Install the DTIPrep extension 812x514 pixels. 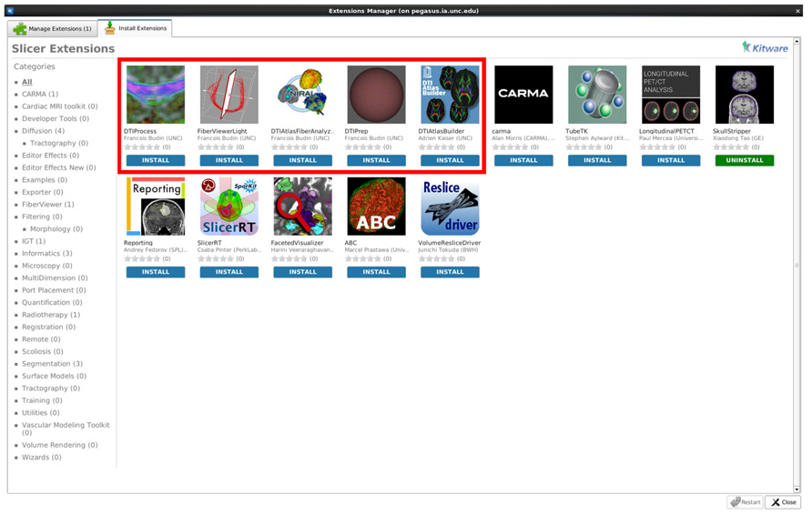pyautogui.click(x=377, y=160)
